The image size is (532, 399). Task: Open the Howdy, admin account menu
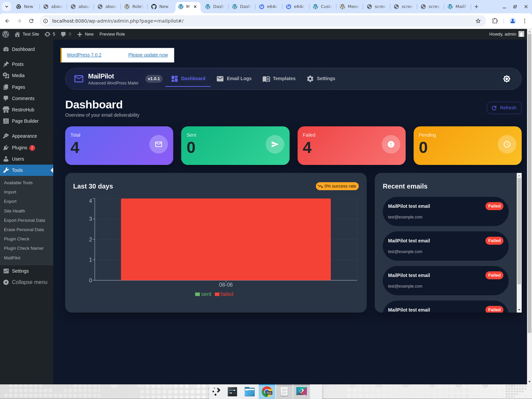506,34
